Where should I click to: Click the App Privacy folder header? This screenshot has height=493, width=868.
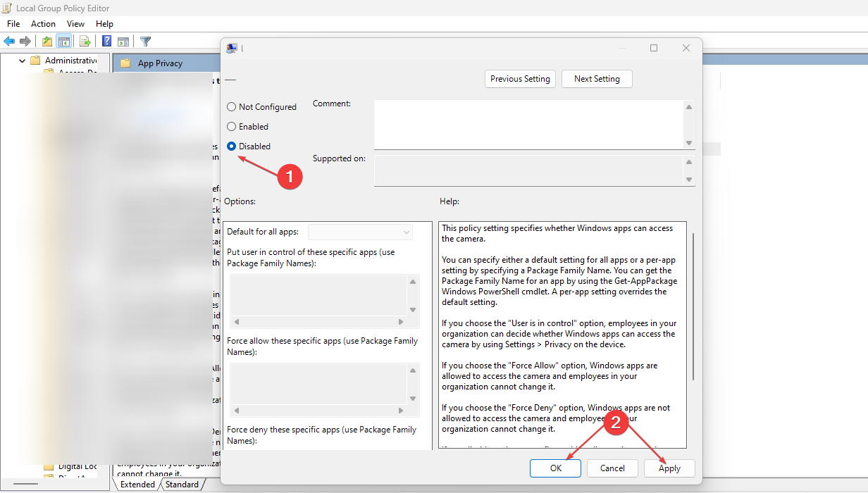tap(160, 63)
